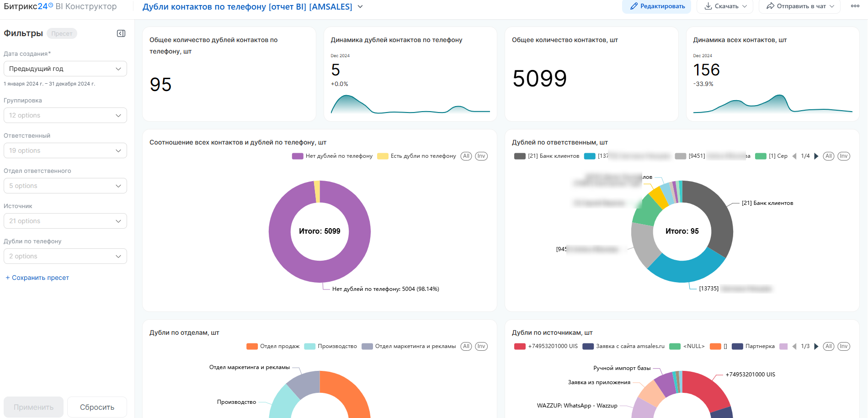Screen dimensions: 868x418
Task: Collapse the Фильтры side panel
Action: point(121,33)
